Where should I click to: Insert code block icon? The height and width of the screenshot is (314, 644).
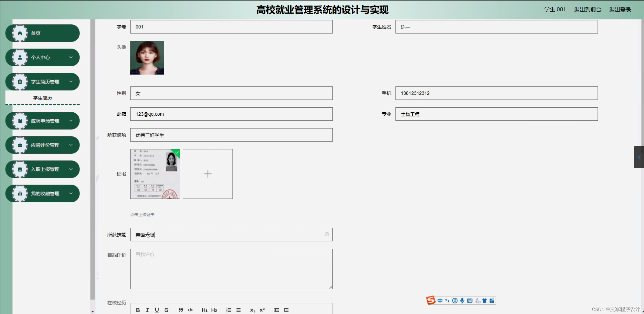[190, 310]
